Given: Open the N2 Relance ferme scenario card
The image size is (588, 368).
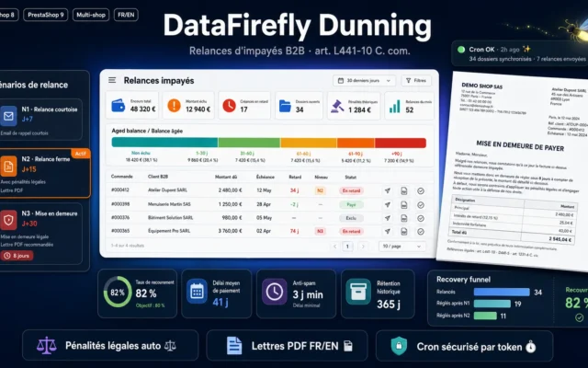Looking at the screenshot, I should 44,173.
